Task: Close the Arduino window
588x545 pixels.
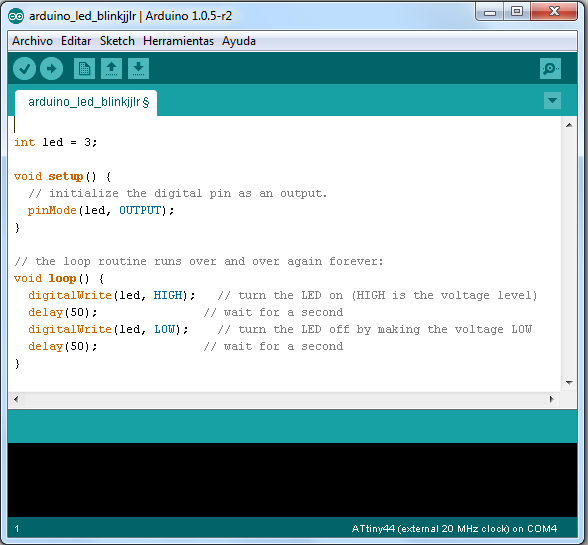Action: coord(554,12)
